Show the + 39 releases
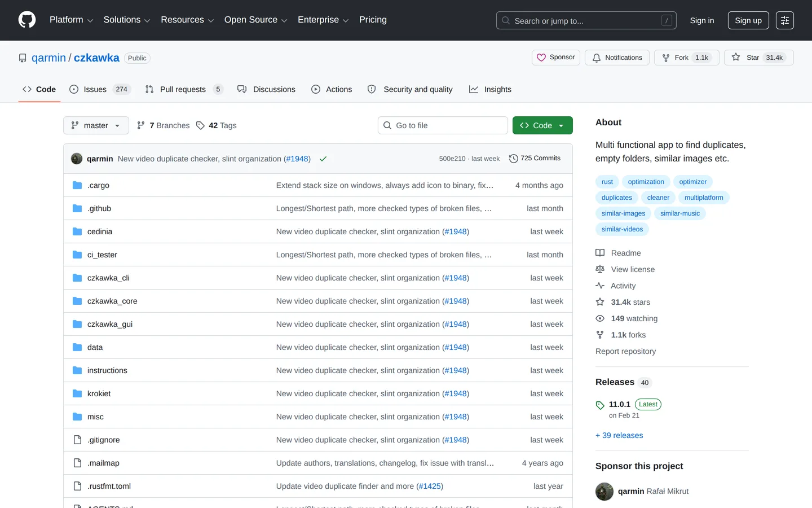The width and height of the screenshot is (812, 508). coord(619,435)
